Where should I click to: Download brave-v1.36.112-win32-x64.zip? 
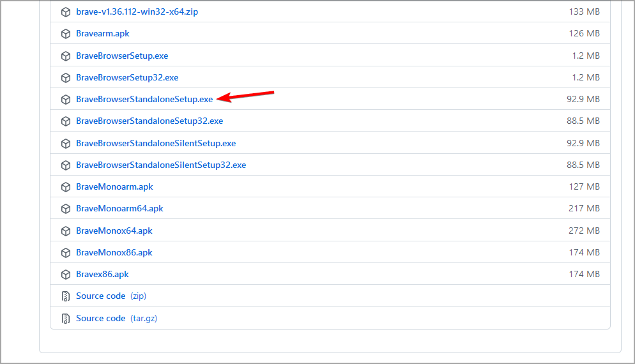pos(137,11)
